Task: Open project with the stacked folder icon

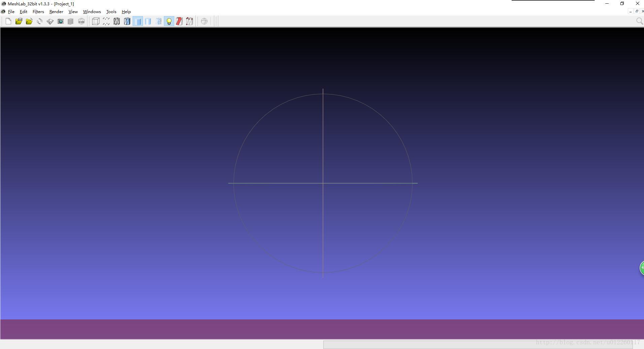Action: point(19,22)
